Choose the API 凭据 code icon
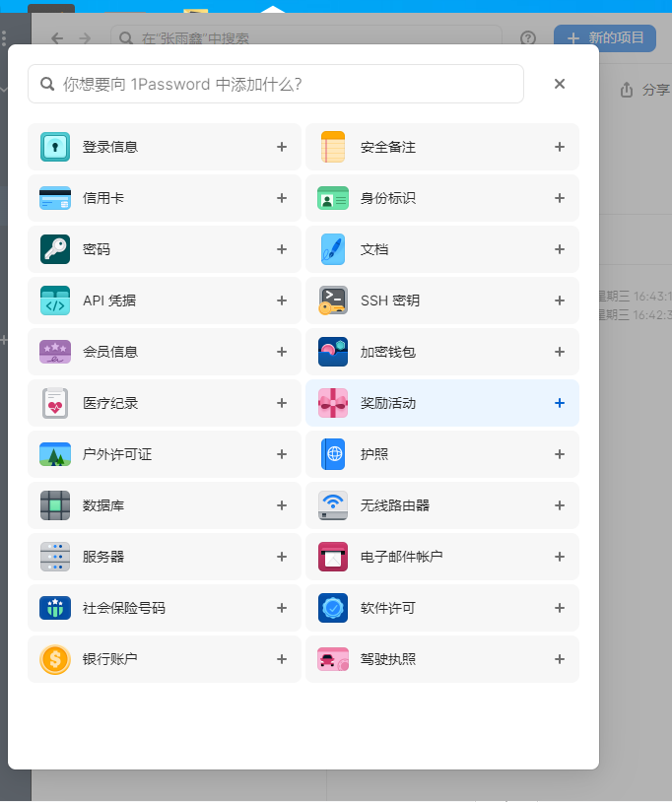 click(55, 301)
